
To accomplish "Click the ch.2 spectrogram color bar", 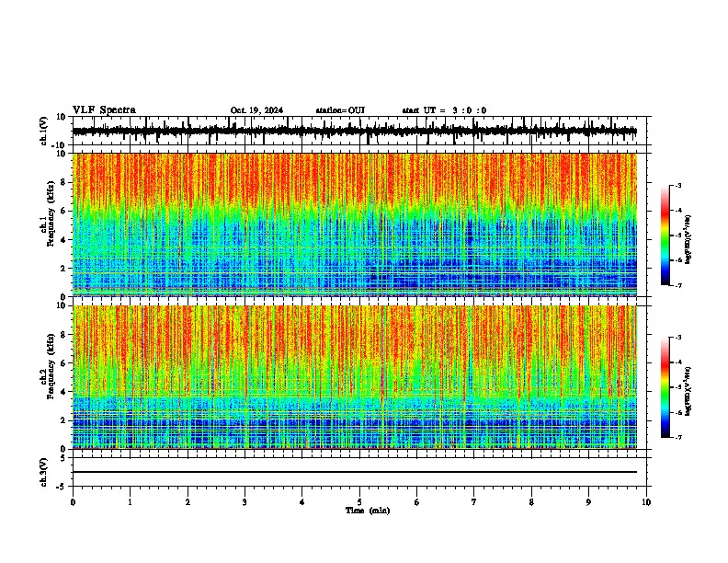I will click(x=665, y=387).
